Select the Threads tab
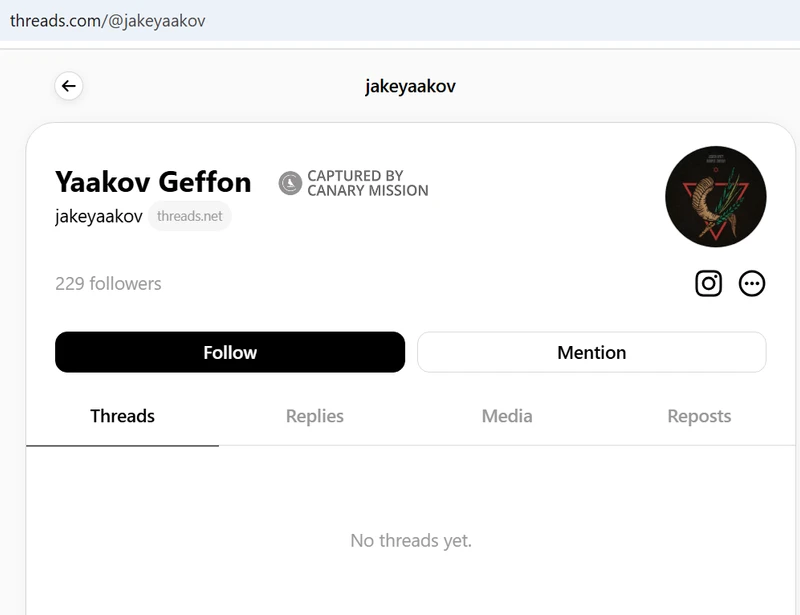800x615 pixels. (121, 416)
